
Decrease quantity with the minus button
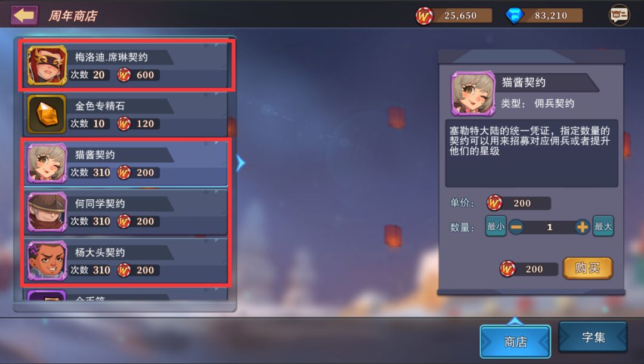[x=516, y=227]
